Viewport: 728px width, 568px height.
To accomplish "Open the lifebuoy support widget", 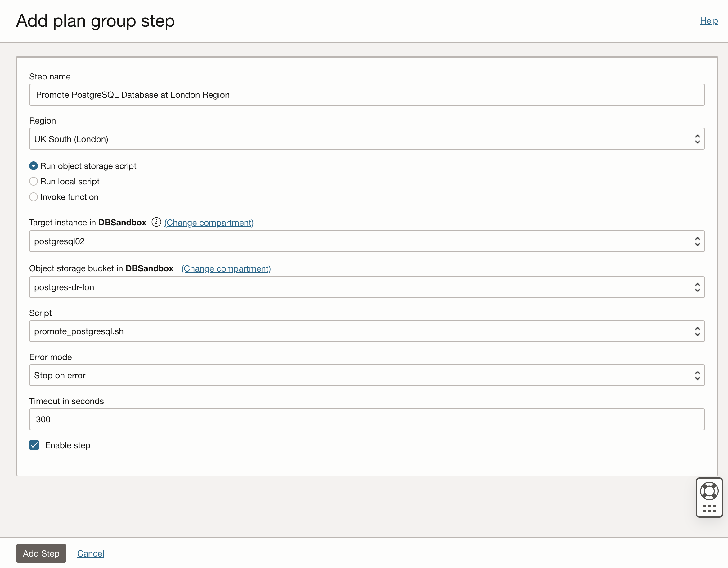I will pyautogui.click(x=709, y=491).
